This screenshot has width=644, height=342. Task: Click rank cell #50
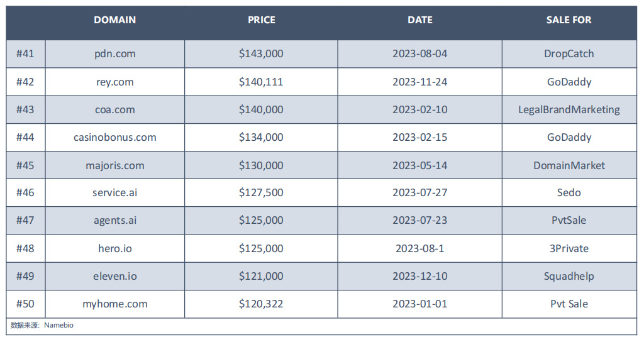pyautogui.click(x=25, y=304)
